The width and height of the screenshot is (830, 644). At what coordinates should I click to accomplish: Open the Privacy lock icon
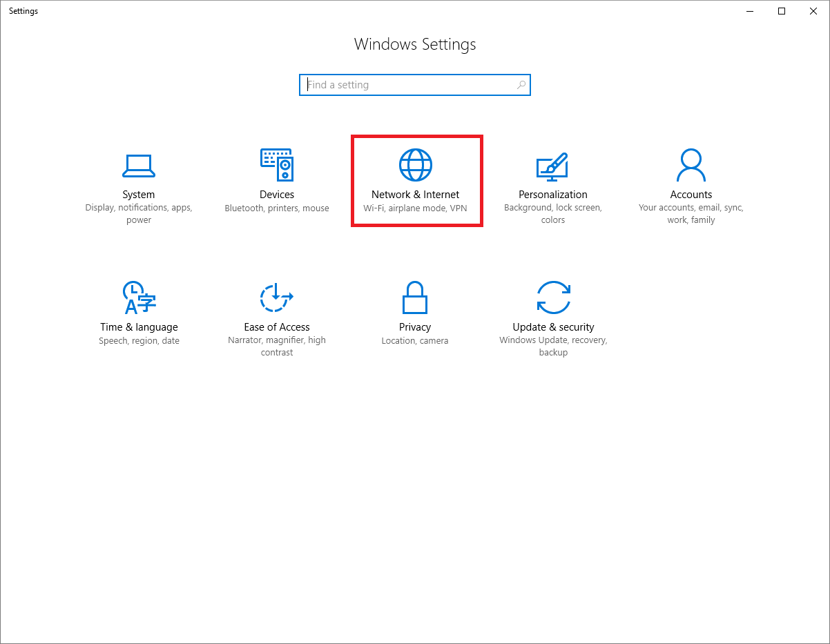click(x=415, y=298)
